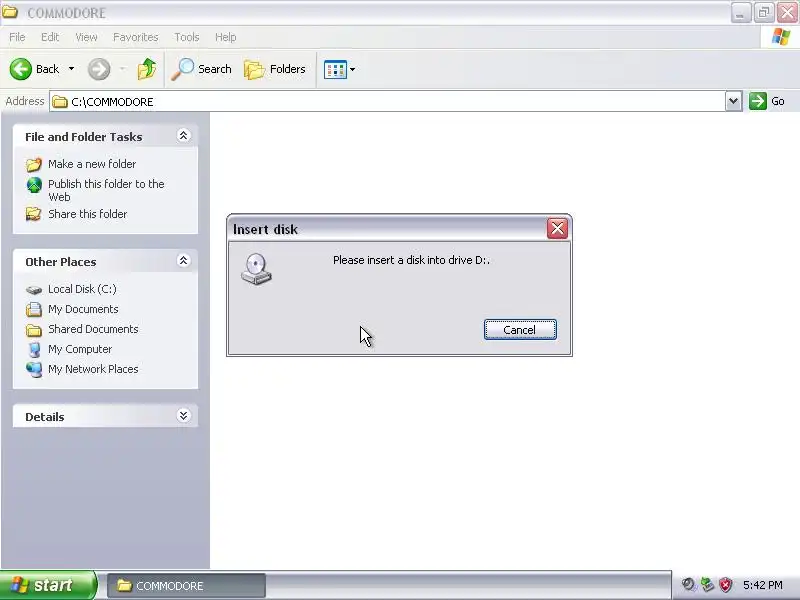Click the address bar showing C:\COMMODORE
This screenshot has width=800, height=600.
point(388,102)
